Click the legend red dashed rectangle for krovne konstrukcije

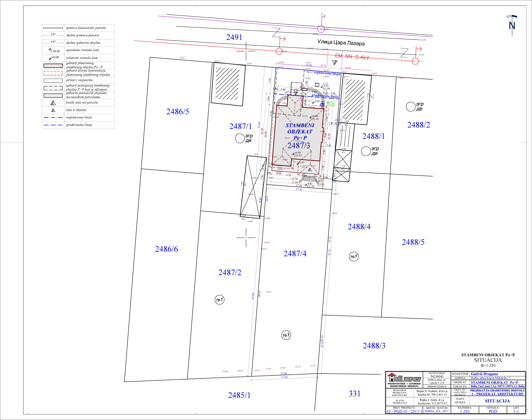(53, 73)
